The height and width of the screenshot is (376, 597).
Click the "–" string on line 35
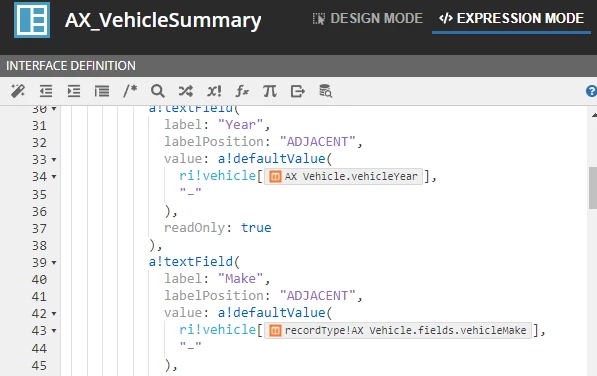point(190,191)
